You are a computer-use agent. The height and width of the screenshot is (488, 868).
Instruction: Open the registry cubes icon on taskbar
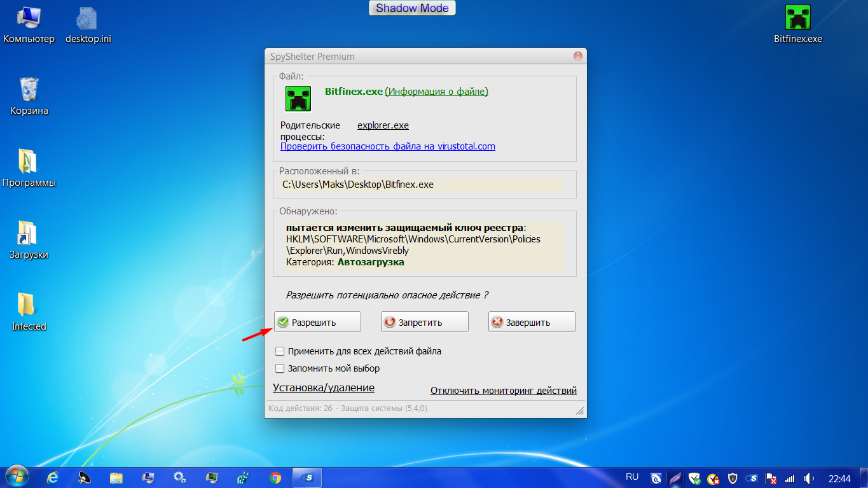[x=244, y=478]
